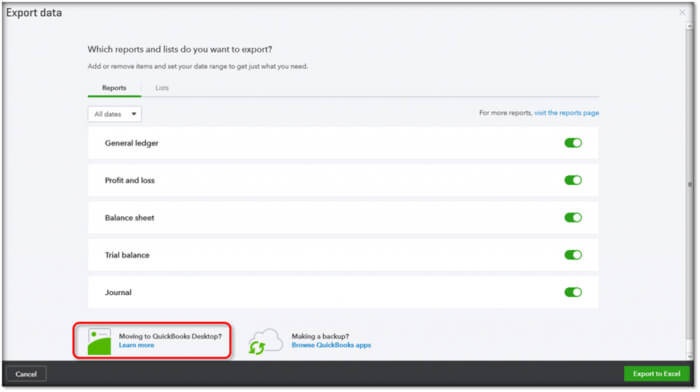Cancel the export dialog
Viewport: 700px width, 392px height.
coord(26,374)
